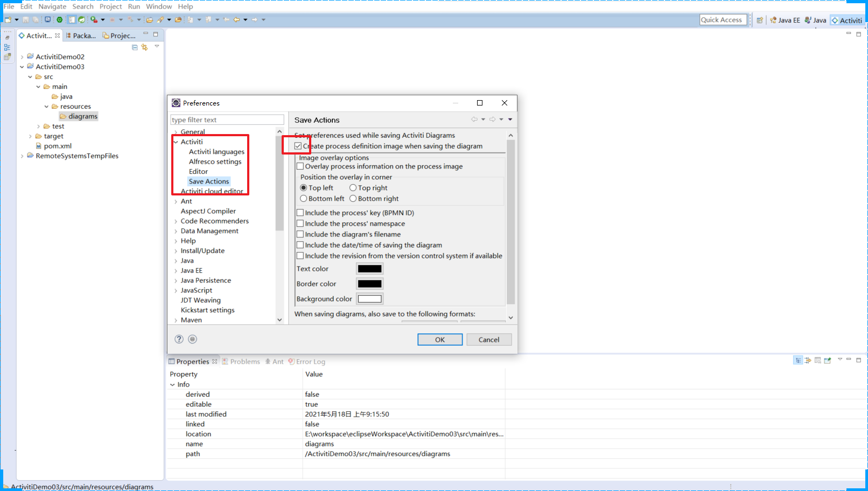
Task: Click the green power button toolbar icon
Action: (59, 20)
